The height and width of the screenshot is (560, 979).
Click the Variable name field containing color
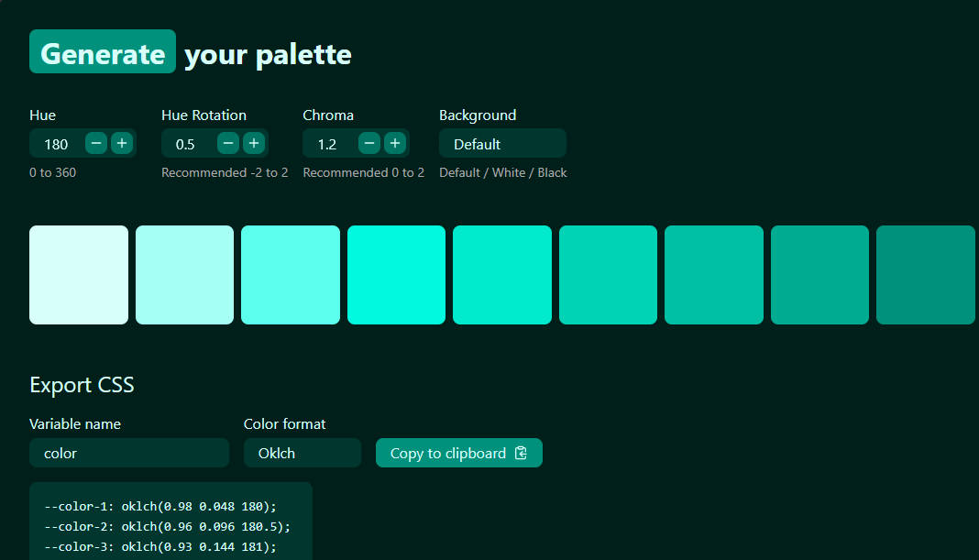click(x=129, y=453)
